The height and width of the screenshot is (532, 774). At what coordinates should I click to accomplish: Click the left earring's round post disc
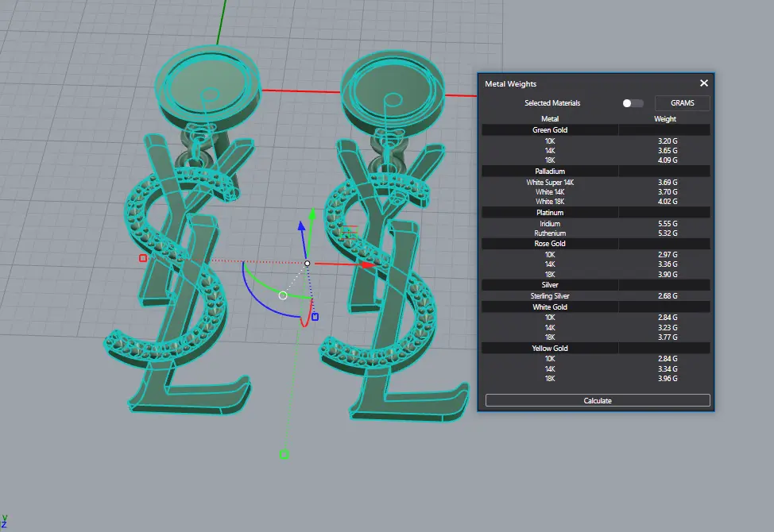208,81
